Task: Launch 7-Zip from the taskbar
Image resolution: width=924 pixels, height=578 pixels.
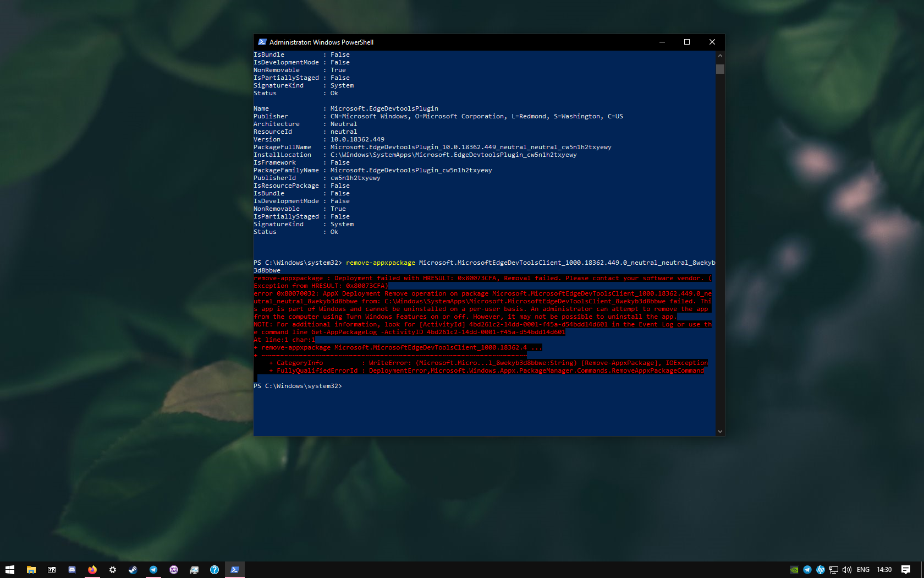Action: point(52,570)
